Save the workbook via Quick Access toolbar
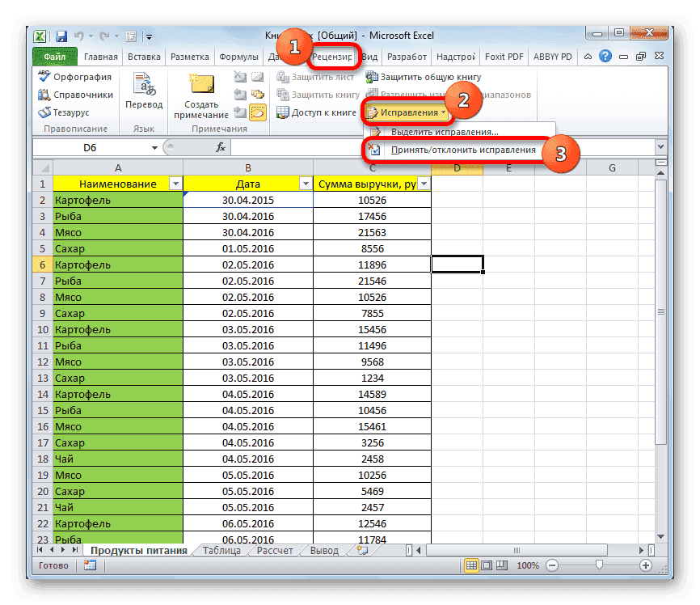The width and height of the screenshot is (700, 605). point(61,36)
